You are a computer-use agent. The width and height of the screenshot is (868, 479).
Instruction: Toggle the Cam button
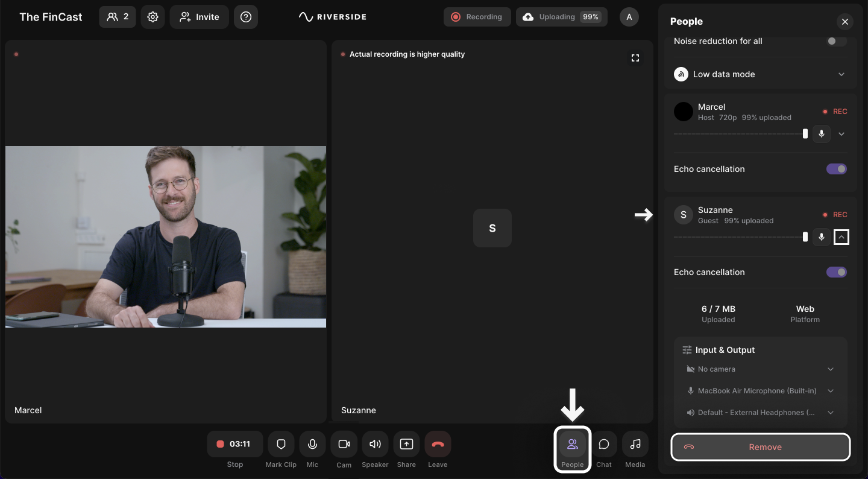344,444
